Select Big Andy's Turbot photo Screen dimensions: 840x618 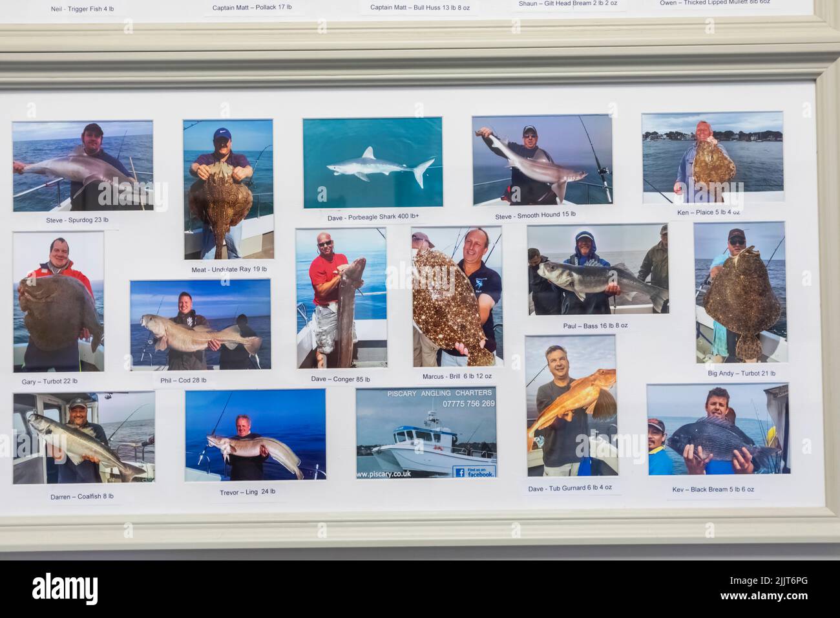tap(740, 292)
